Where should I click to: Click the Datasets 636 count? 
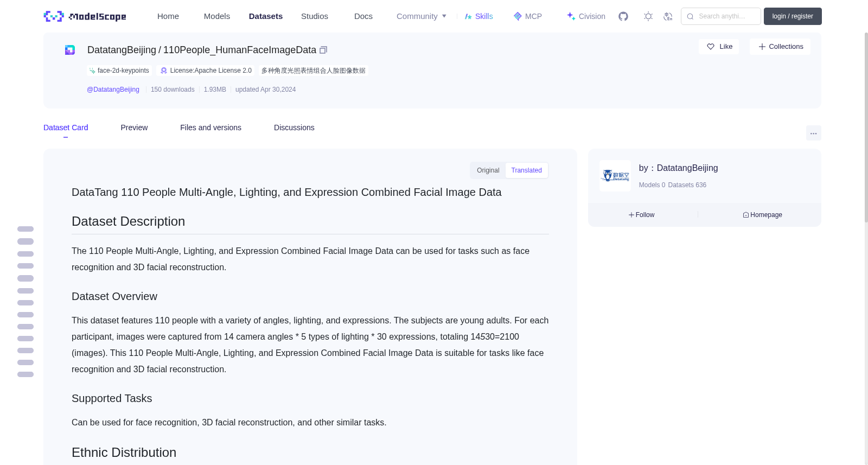point(687,185)
